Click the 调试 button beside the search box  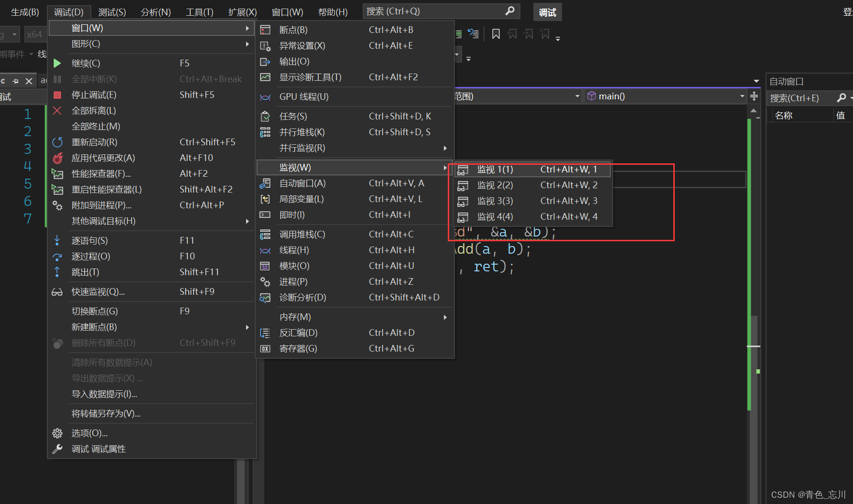point(547,12)
